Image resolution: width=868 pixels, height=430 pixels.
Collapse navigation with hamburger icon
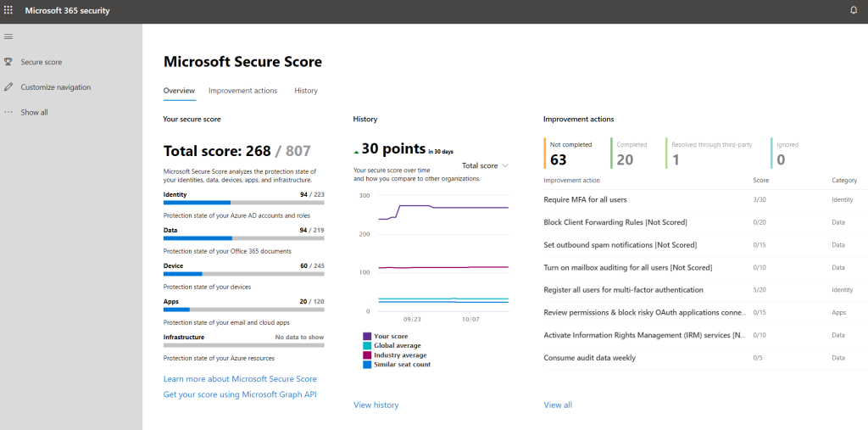8,36
